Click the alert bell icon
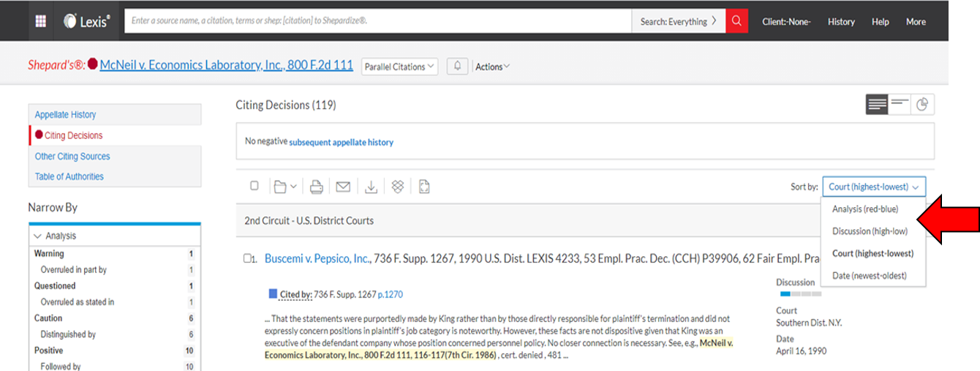This screenshot has height=371, width=980. tap(457, 66)
